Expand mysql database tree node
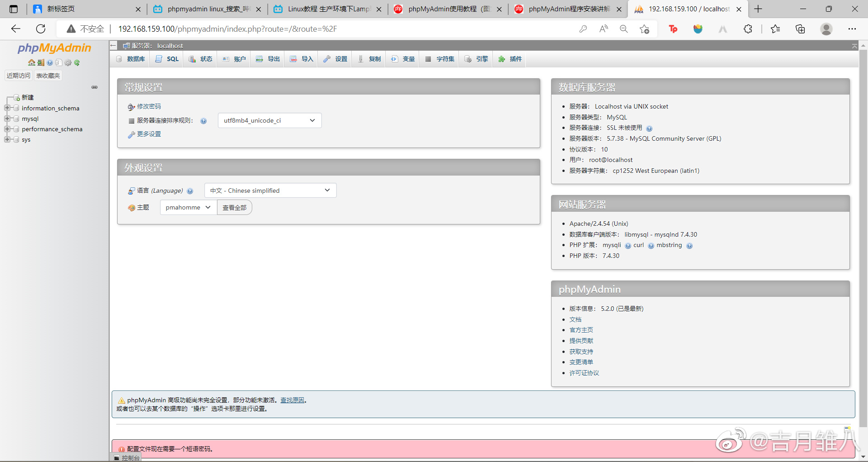This screenshot has width=868, height=462. 7,119
